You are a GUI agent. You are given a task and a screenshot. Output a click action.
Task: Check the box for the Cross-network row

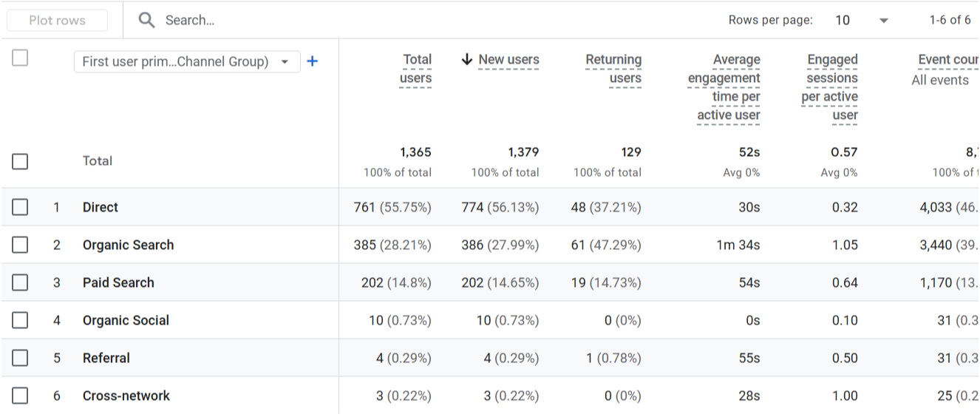click(x=20, y=396)
